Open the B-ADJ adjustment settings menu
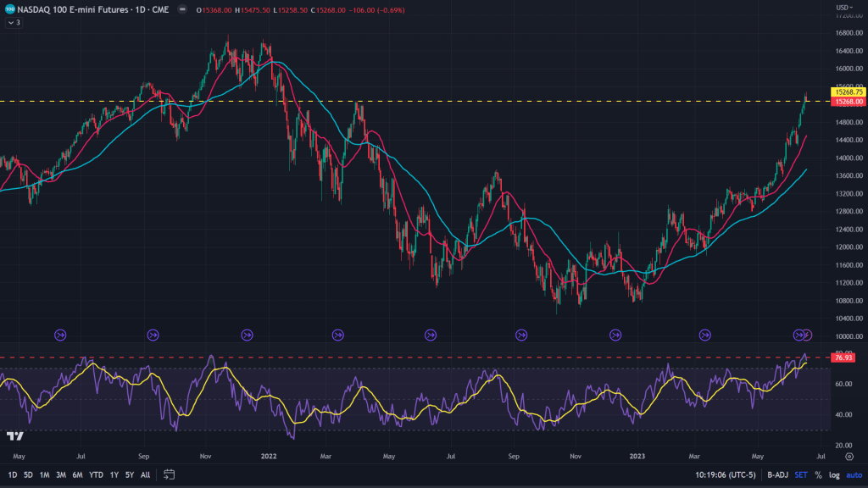868x488 pixels. click(777, 474)
